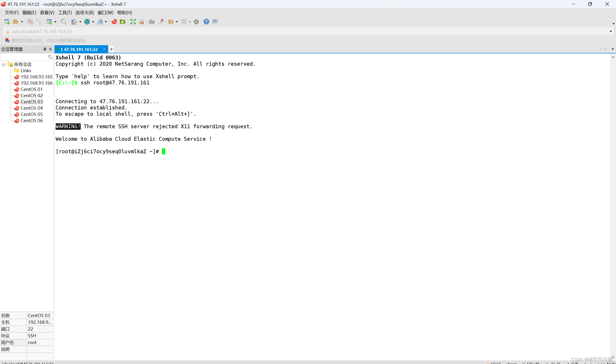Click the tab bar scroll-right arrow
The image size is (616, 364).
[x=606, y=49]
